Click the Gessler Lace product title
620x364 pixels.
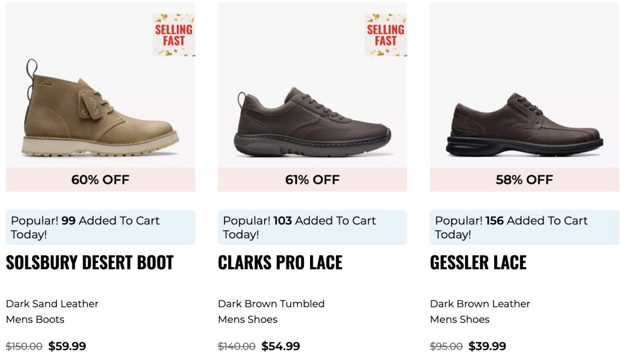(478, 262)
